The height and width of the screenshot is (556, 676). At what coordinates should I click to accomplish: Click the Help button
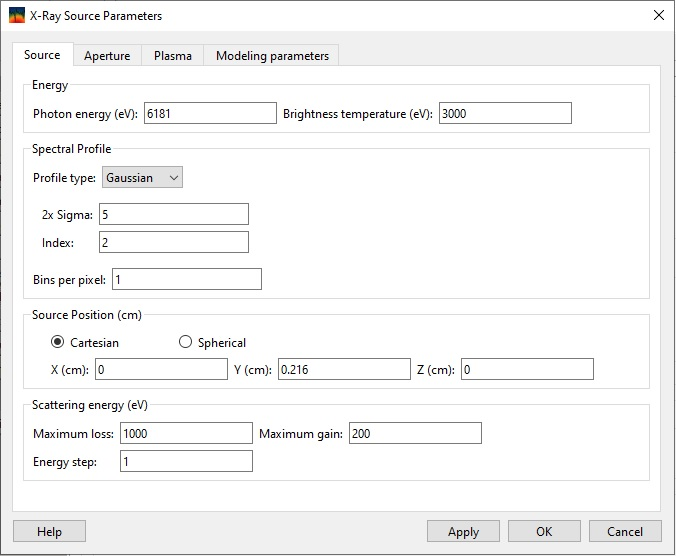click(x=49, y=531)
